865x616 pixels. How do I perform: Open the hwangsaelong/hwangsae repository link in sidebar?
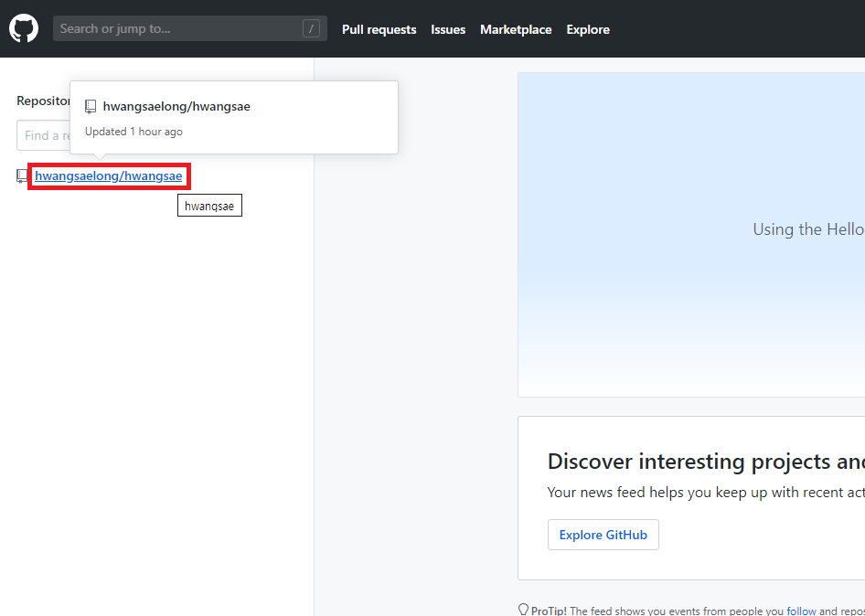point(109,175)
